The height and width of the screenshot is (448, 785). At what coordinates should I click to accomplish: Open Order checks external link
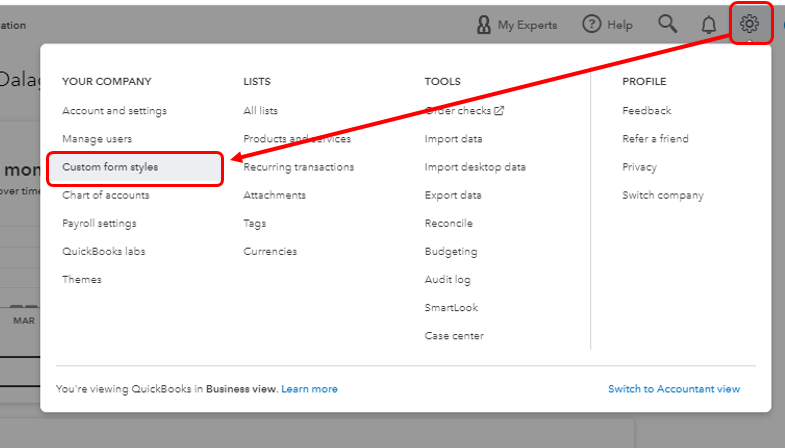tap(464, 111)
